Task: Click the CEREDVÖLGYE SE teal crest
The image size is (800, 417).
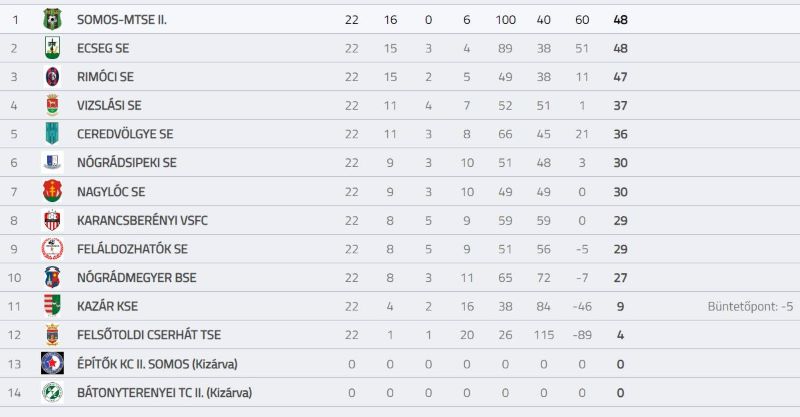Action: pos(52,134)
